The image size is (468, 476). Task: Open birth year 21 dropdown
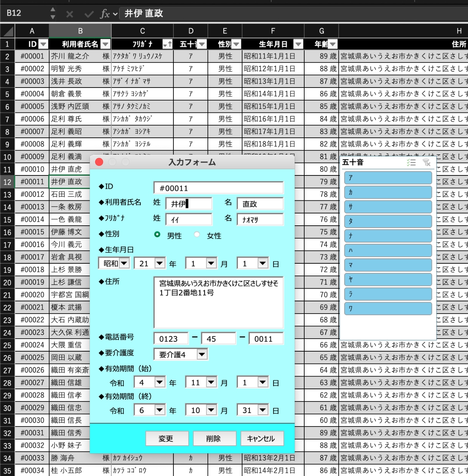point(160,263)
